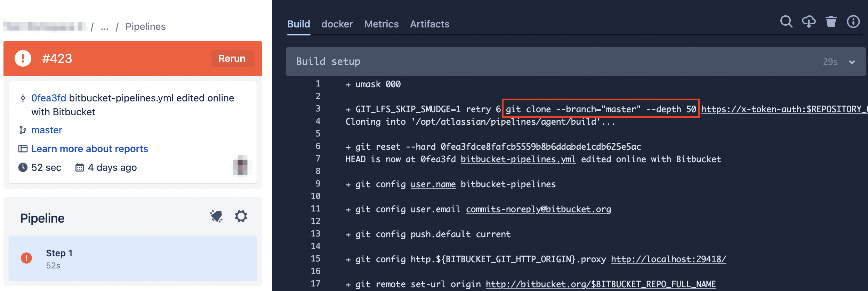Collapse the Build setup section chevron
Image resolution: width=868 pixels, height=291 pixels.
click(x=852, y=62)
